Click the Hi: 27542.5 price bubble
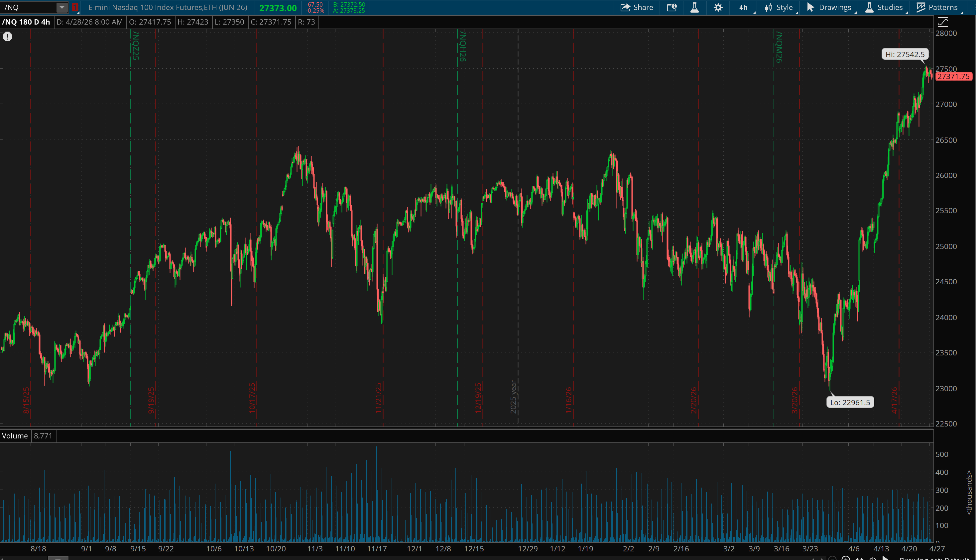Screen dimensions: 976x560 coord(905,54)
